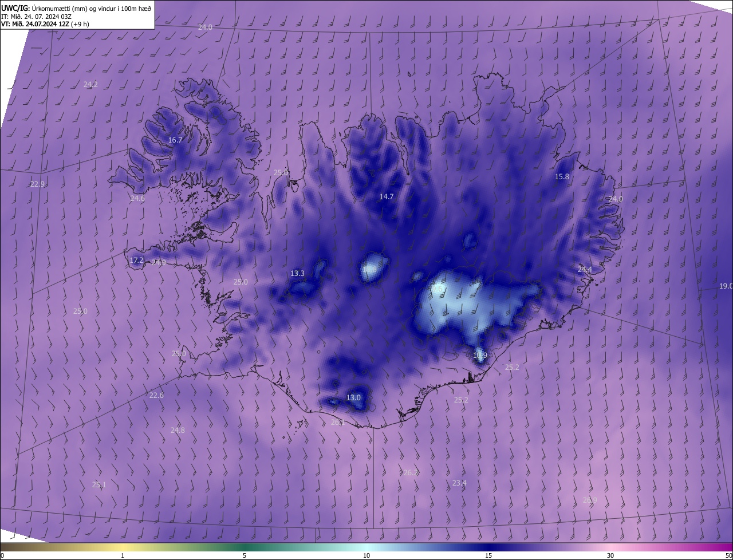Click the 22.9 value label

click(x=38, y=184)
